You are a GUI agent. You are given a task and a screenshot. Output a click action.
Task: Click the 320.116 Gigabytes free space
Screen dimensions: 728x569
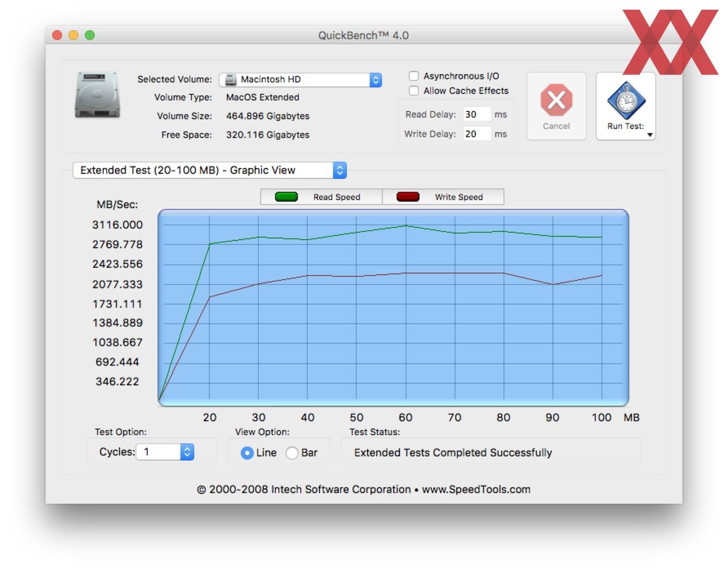pos(268,135)
